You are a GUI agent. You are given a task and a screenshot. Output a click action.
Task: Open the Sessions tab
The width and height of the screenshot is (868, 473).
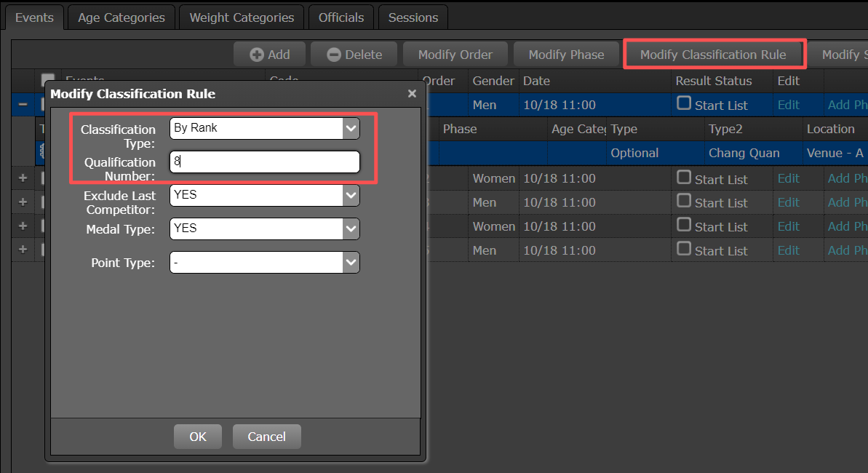[x=413, y=17]
